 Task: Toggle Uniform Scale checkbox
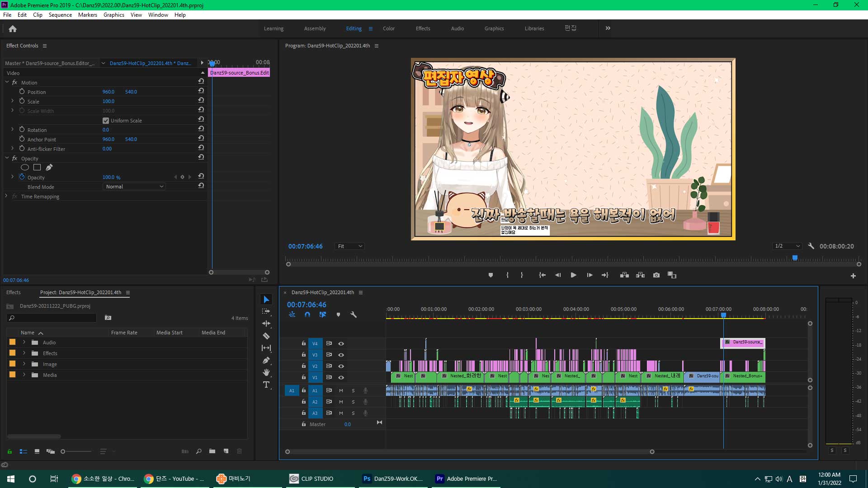[x=106, y=121]
